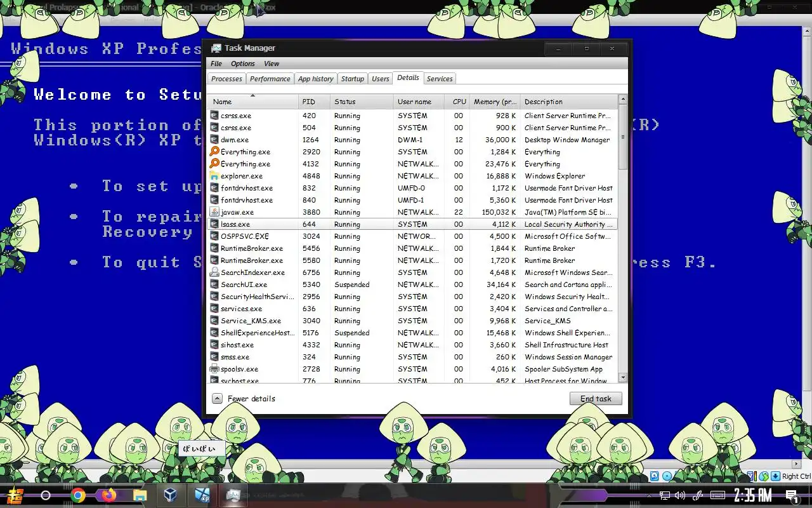Click the Task Manager taskbar icon
This screenshot has height=508, width=812.
click(x=233, y=495)
